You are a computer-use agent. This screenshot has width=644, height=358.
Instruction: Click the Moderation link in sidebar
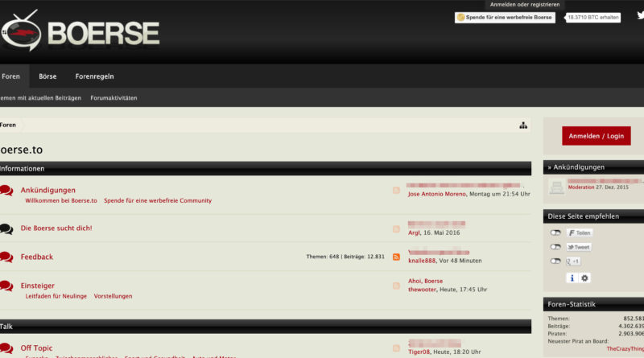click(581, 187)
